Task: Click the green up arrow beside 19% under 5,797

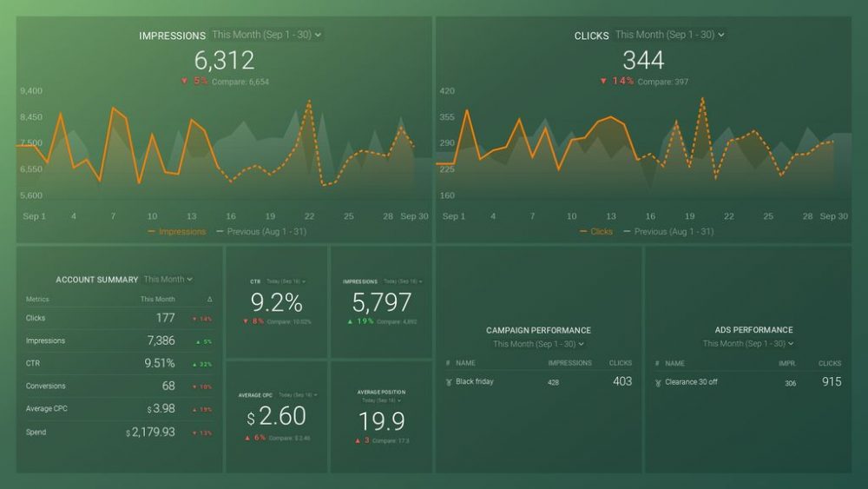Action: click(x=350, y=321)
